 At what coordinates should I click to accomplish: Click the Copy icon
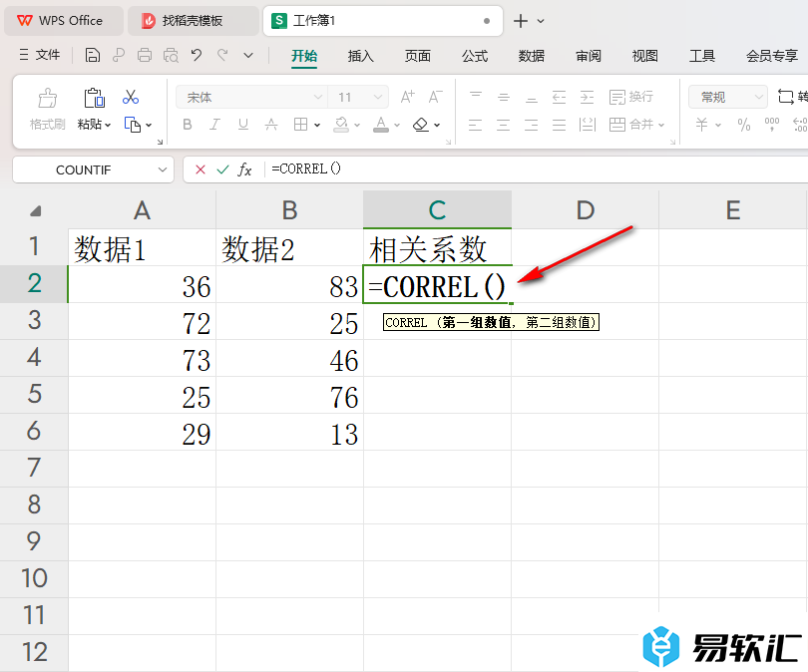click(133, 125)
